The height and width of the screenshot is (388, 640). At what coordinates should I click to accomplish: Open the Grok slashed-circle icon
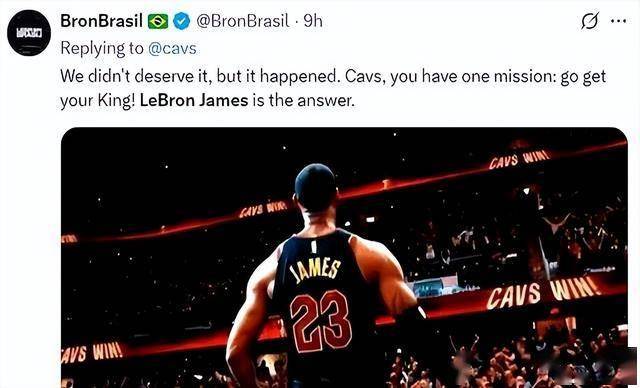coord(590,20)
